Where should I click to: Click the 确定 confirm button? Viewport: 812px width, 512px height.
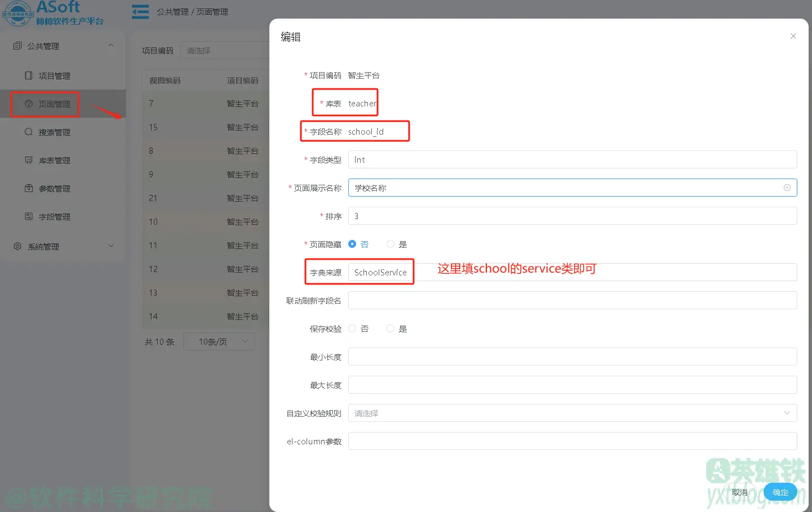coord(780,492)
